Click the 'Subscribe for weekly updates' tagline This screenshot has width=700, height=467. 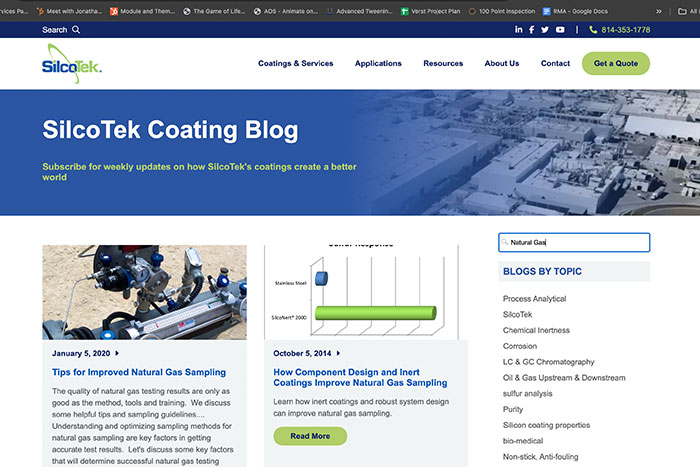[199, 172]
